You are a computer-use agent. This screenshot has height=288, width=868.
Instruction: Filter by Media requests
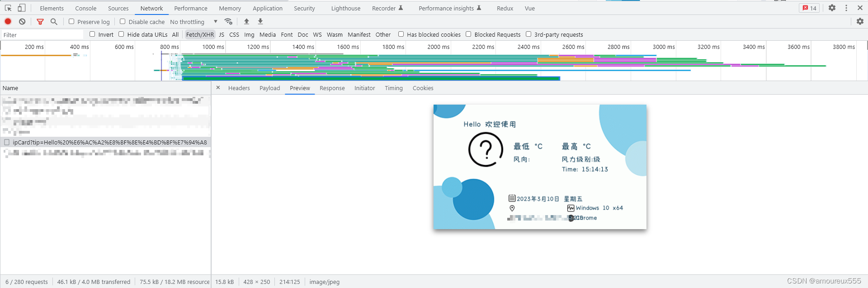click(268, 34)
